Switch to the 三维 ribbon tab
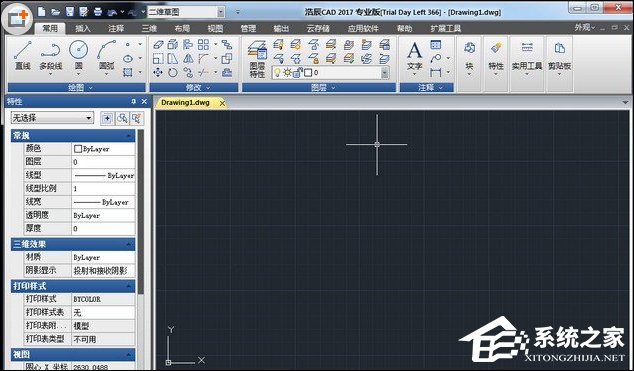The width and height of the screenshot is (634, 371). click(149, 28)
